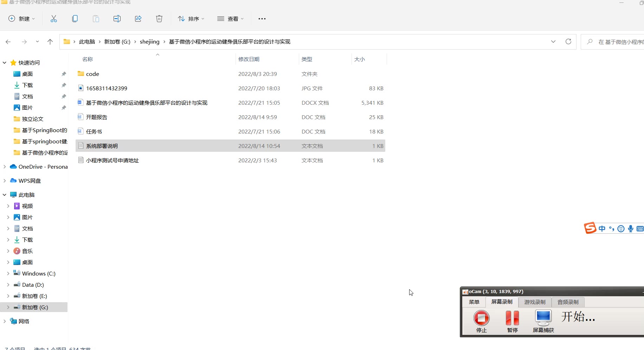644x350 pixels.
Task: Click the search magnifier icon
Action: coord(590,41)
